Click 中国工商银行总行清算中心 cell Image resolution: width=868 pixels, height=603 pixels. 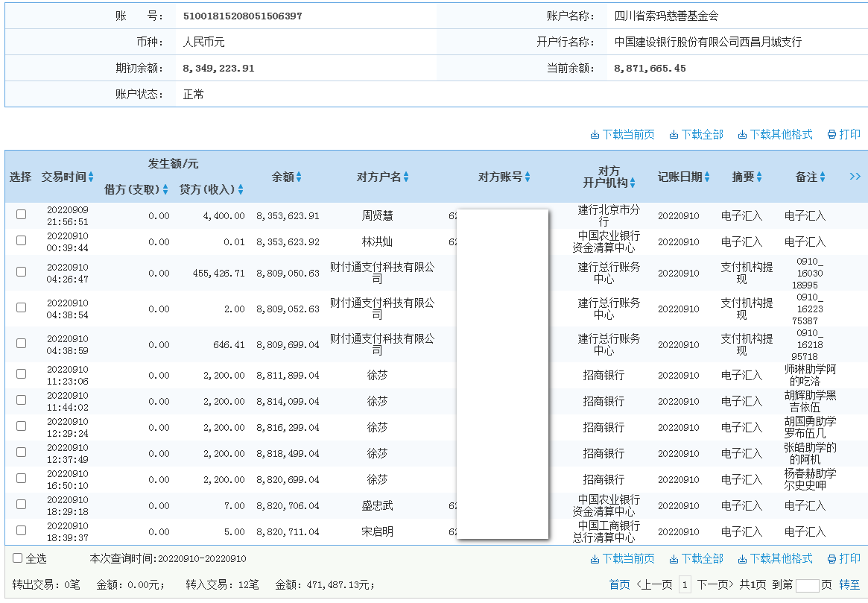click(606, 531)
